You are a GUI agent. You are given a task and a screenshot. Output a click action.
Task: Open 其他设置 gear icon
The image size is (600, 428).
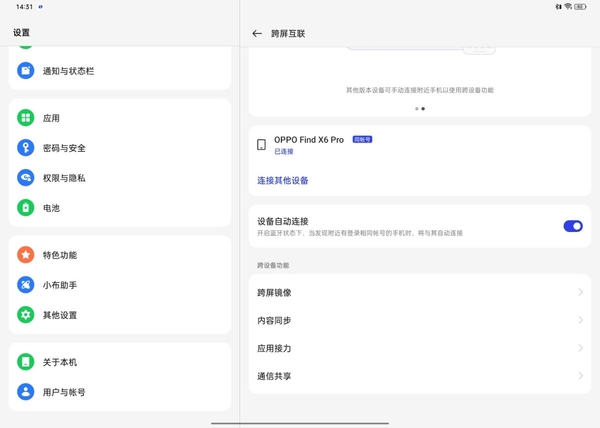pos(26,315)
